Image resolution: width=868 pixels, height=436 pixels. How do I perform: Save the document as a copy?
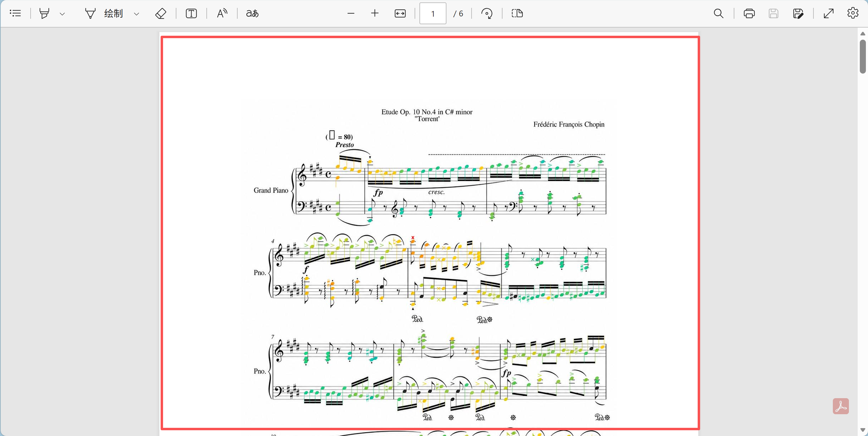(798, 13)
